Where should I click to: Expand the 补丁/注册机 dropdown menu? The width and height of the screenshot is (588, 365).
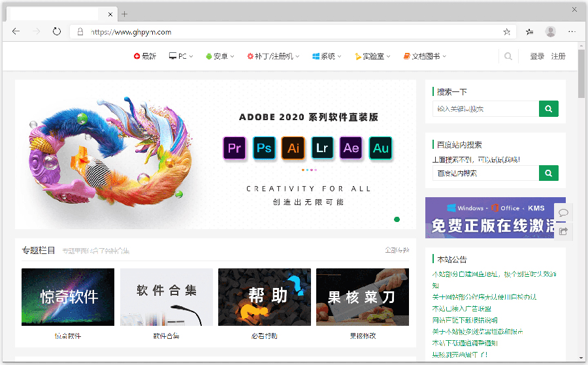[273, 57]
